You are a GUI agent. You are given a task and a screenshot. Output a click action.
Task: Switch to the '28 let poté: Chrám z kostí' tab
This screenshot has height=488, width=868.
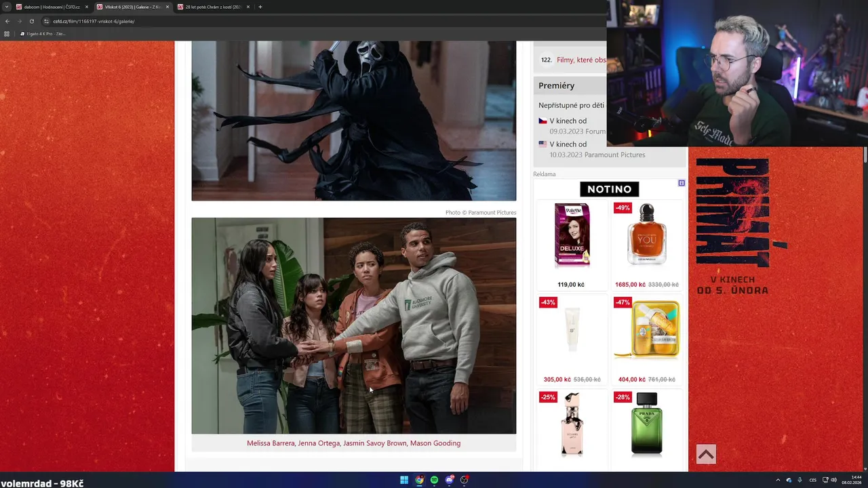pos(213,7)
